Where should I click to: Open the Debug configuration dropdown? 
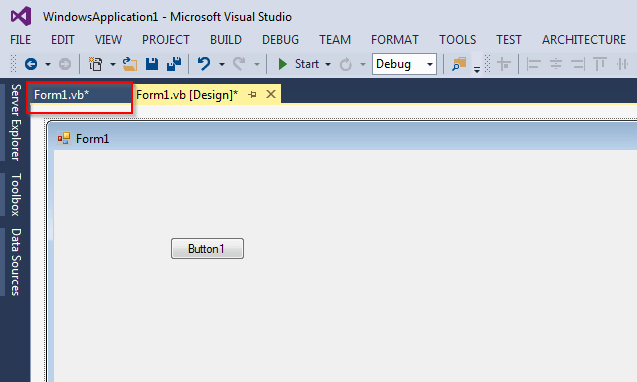click(x=404, y=64)
